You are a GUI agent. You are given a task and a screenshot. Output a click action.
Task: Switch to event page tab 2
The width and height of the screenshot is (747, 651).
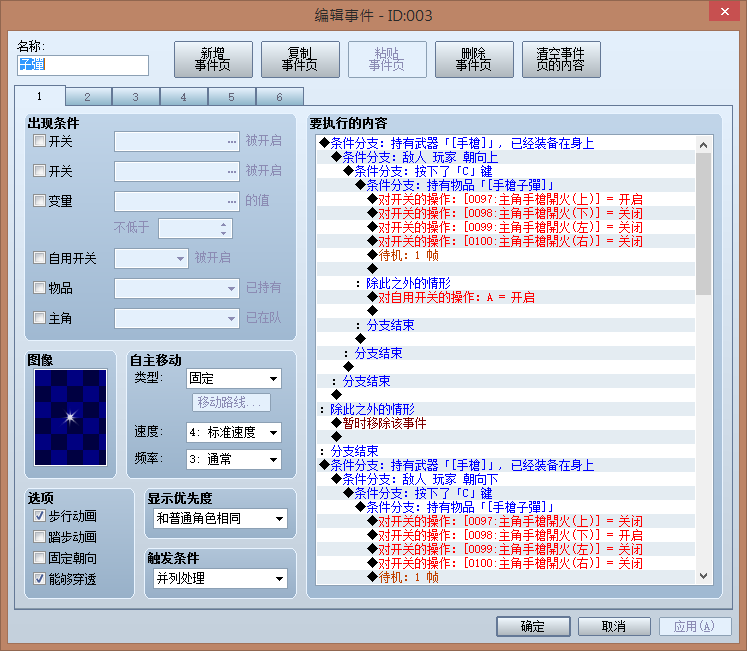88,97
